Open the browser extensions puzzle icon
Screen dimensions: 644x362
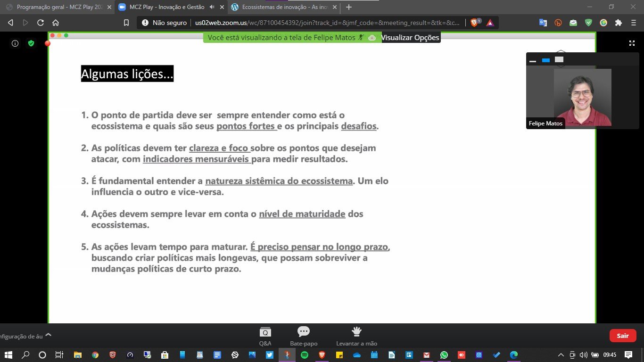619,23
